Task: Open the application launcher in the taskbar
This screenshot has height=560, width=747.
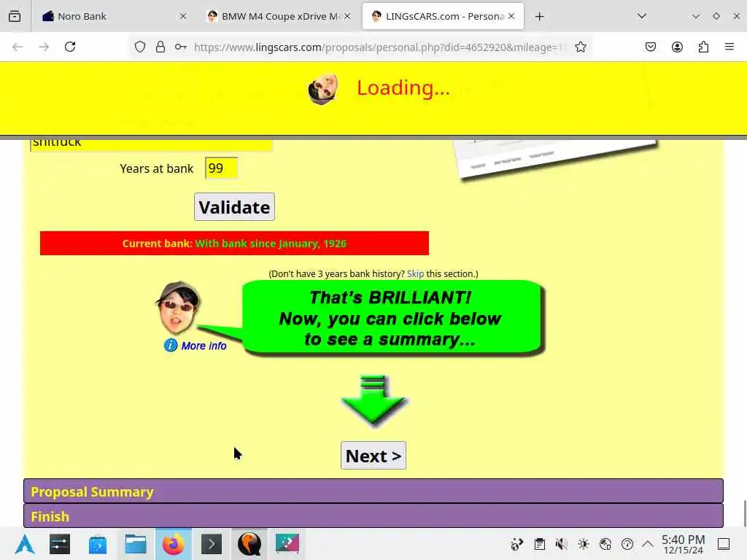Action: [x=24, y=544]
